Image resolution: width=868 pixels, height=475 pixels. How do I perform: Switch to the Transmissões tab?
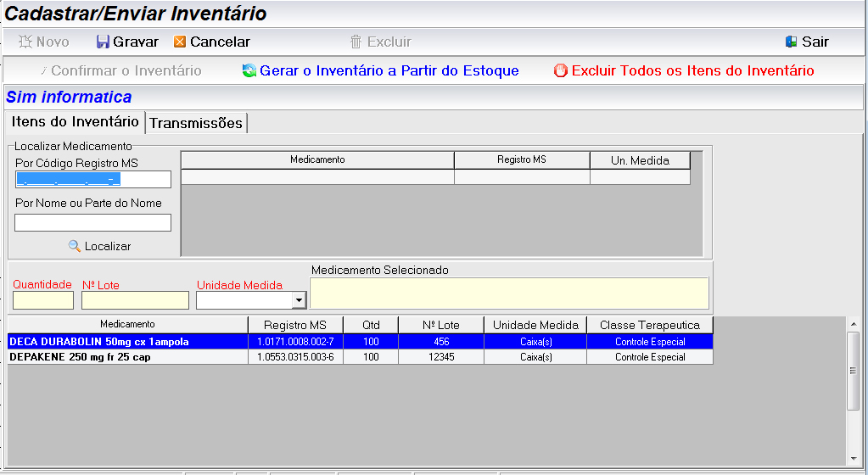[196, 123]
